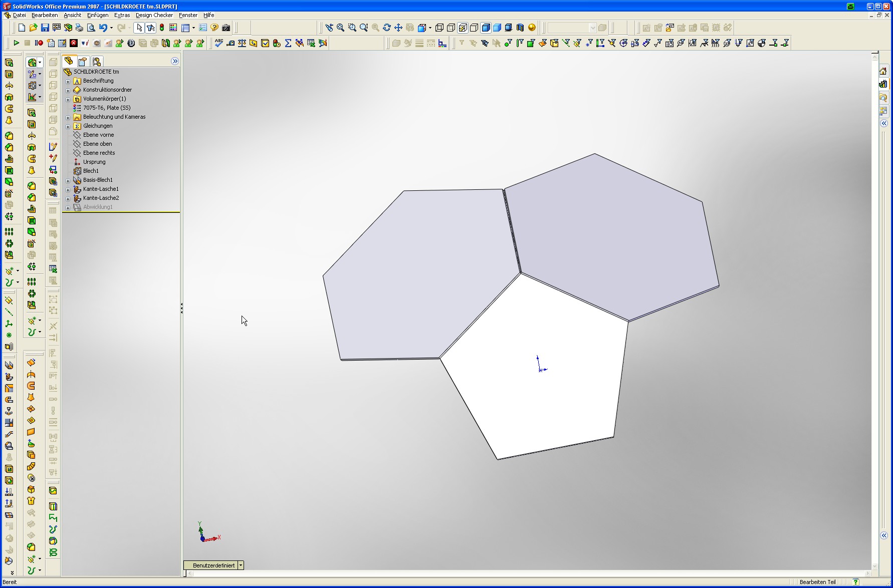893x588 pixels.
Task: Expand the Kante-Lasche2 tree node
Action: [68, 198]
